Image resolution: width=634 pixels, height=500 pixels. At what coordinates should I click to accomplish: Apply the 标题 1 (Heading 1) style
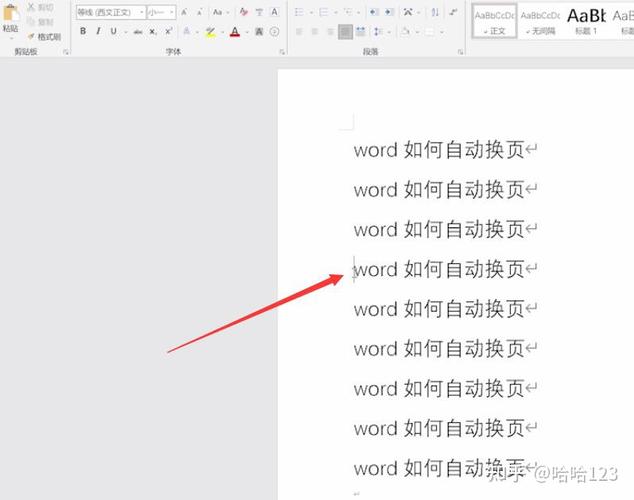[586, 21]
